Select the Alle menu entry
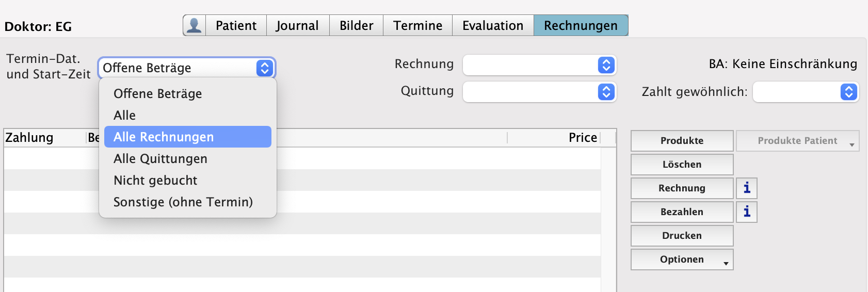The width and height of the screenshot is (868, 292). point(125,115)
